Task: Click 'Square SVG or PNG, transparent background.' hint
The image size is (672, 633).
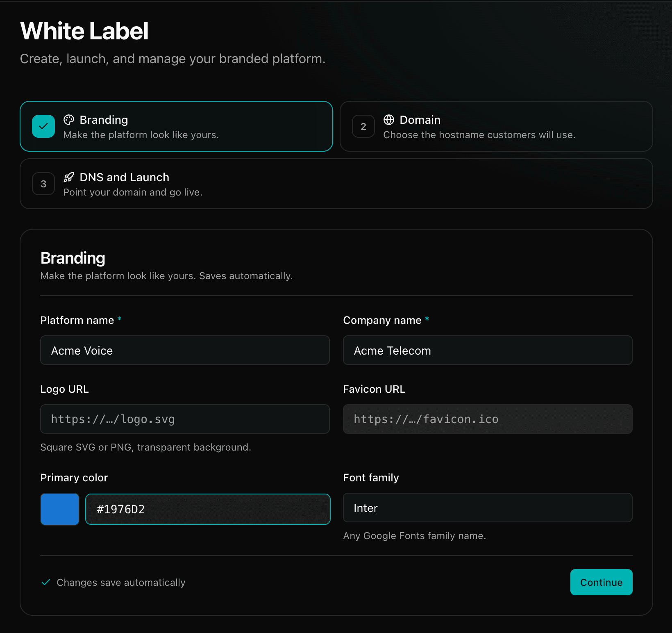Action: [x=145, y=447]
